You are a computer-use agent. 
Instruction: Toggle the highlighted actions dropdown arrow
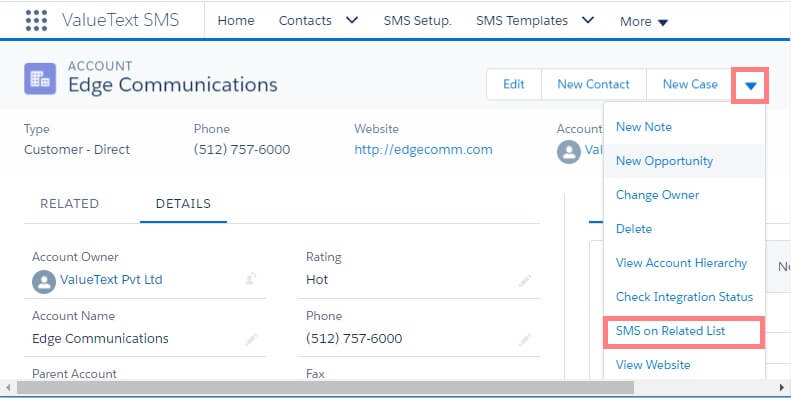tap(750, 86)
